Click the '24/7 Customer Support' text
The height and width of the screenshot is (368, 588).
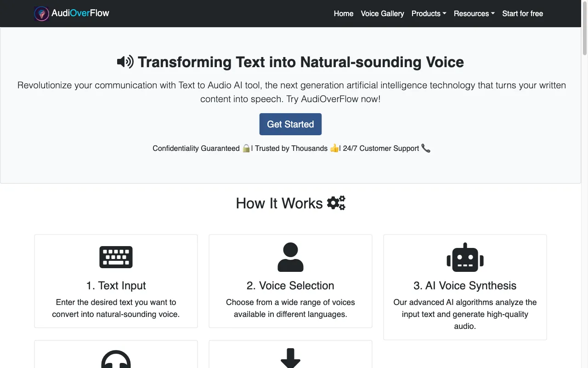pos(381,148)
